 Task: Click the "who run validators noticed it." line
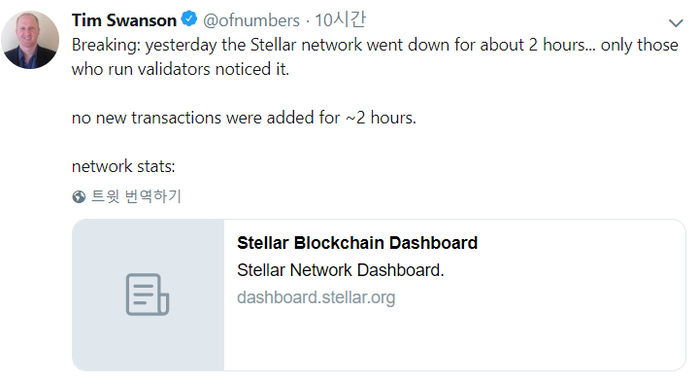point(180,69)
